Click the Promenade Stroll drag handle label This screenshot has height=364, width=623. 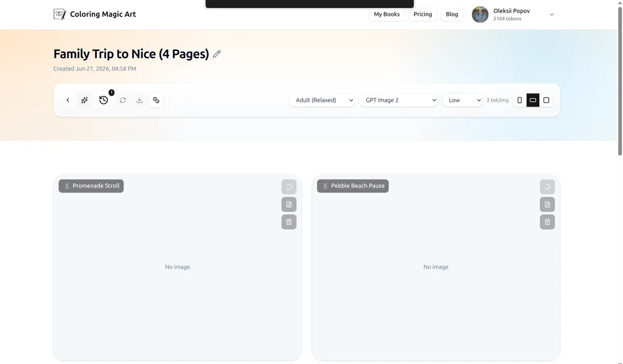(91, 186)
